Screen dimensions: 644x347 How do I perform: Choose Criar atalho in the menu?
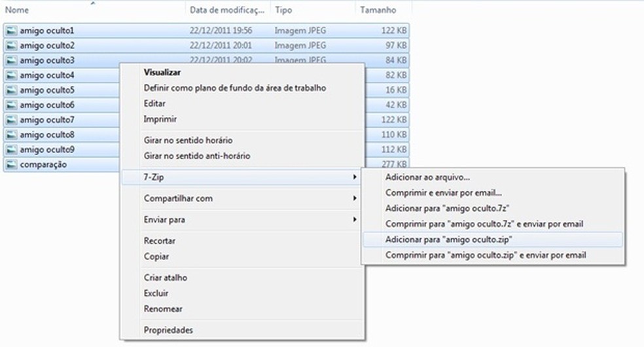166,278
